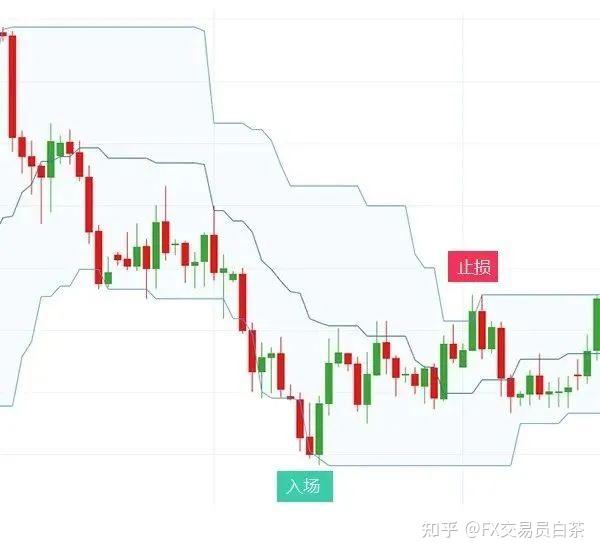The image size is (600, 555).
Task: Click the 知乎 @FX交易员白茶 watermark text
Action: point(504,530)
